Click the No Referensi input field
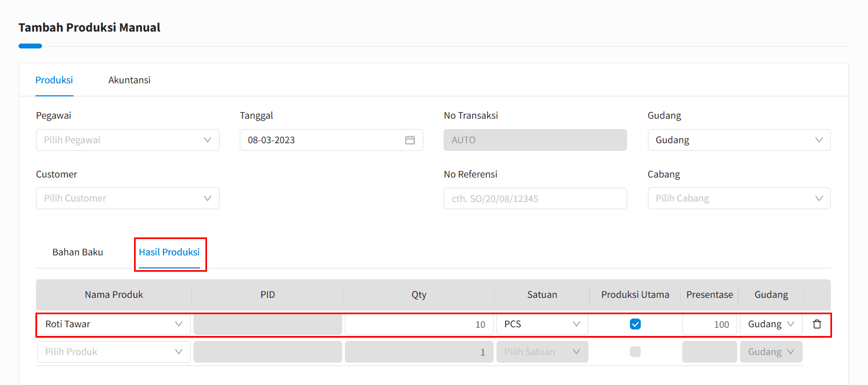The width and height of the screenshot is (868, 385). (535, 199)
